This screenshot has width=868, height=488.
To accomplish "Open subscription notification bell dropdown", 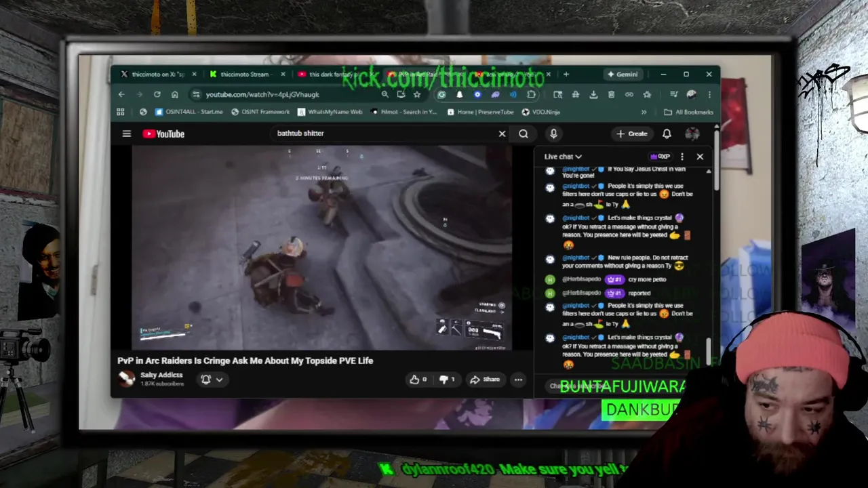I will point(212,380).
